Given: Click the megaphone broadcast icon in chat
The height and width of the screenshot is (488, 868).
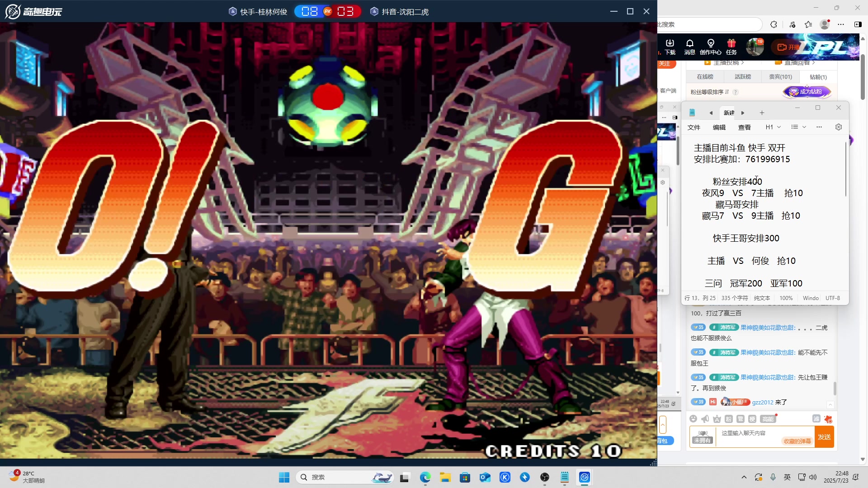Looking at the screenshot, I should [x=705, y=419].
